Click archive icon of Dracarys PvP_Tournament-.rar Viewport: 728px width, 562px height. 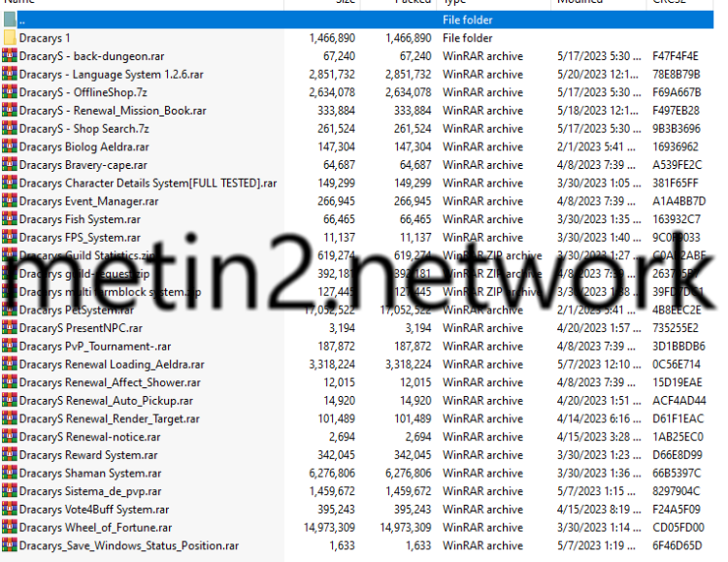point(10,346)
